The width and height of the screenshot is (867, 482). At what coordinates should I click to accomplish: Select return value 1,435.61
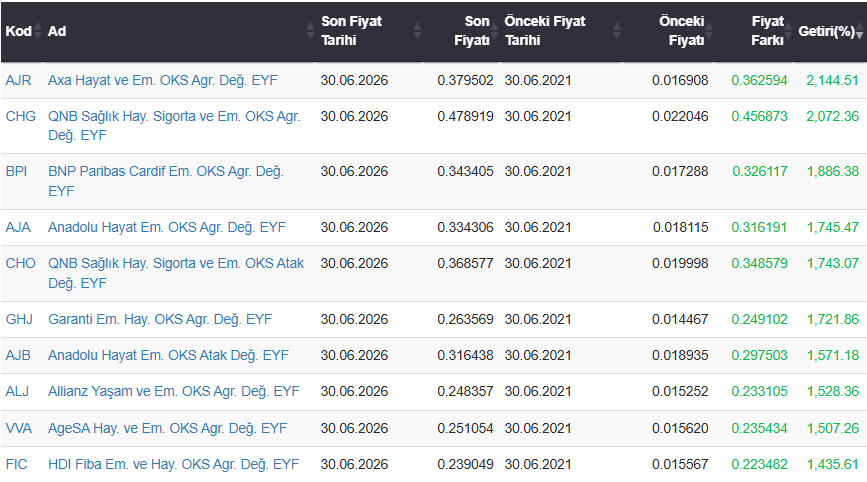pos(833,464)
